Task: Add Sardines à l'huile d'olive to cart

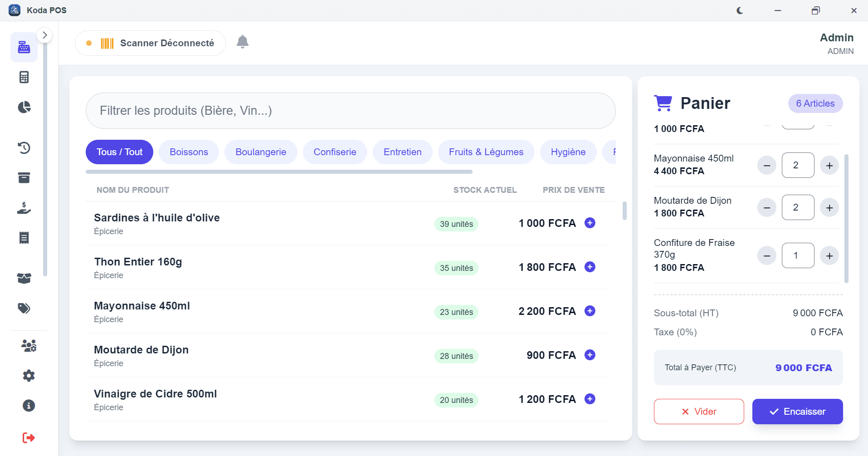Action: click(590, 223)
